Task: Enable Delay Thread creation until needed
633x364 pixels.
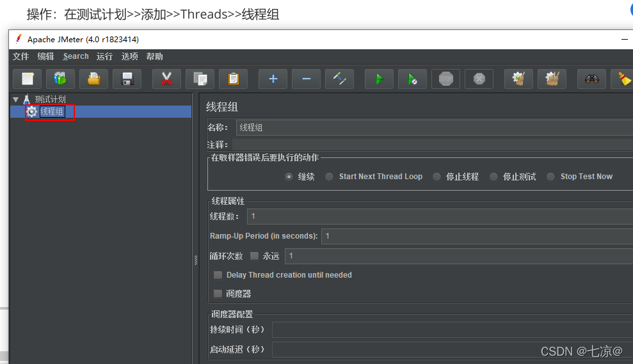Action: [x=218, y=275]
